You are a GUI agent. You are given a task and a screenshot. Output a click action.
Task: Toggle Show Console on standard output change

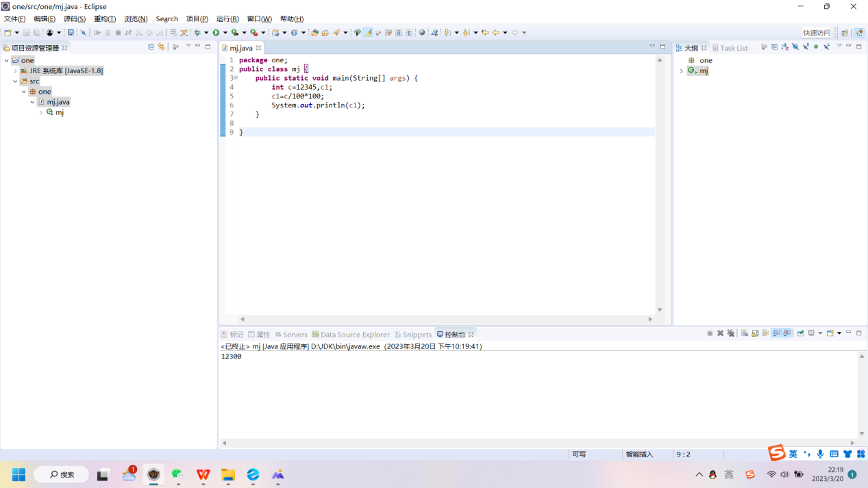click(777, 333)
